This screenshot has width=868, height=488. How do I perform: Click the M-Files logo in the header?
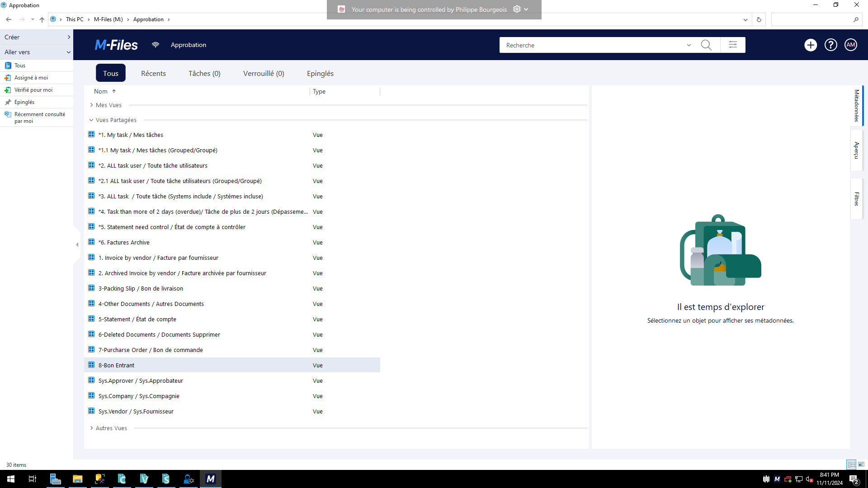point(116,45)
